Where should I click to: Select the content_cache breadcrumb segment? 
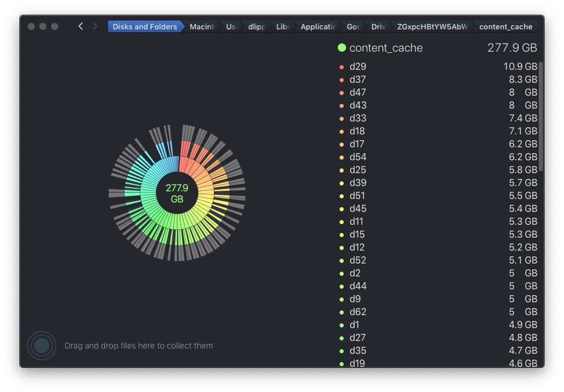pos(505,26)
